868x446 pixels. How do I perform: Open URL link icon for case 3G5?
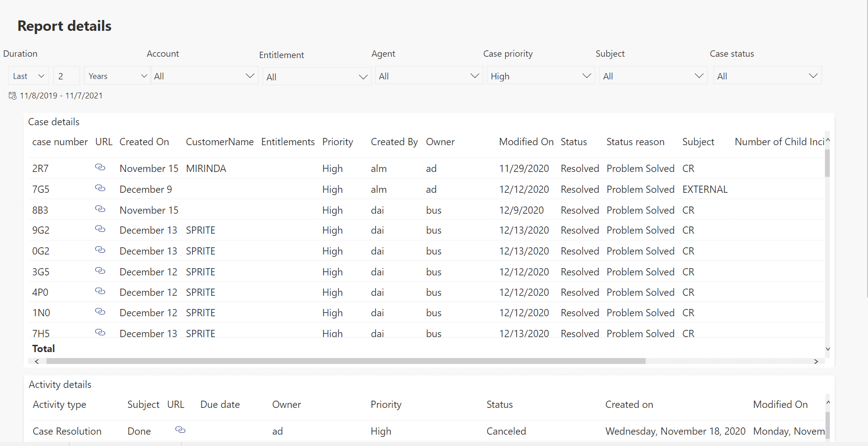tap(100, 271)
